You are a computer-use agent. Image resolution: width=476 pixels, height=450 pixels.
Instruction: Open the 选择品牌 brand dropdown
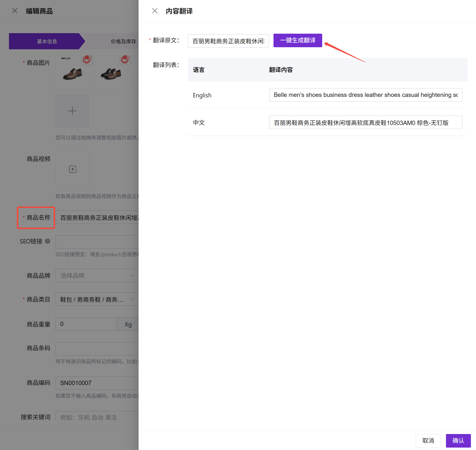97,275
